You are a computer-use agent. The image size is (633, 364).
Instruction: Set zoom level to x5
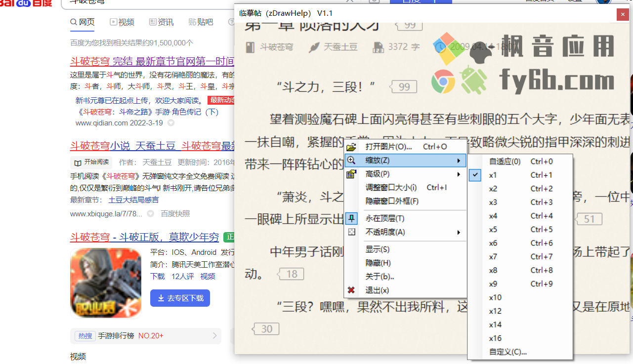[x=520, y=229]
